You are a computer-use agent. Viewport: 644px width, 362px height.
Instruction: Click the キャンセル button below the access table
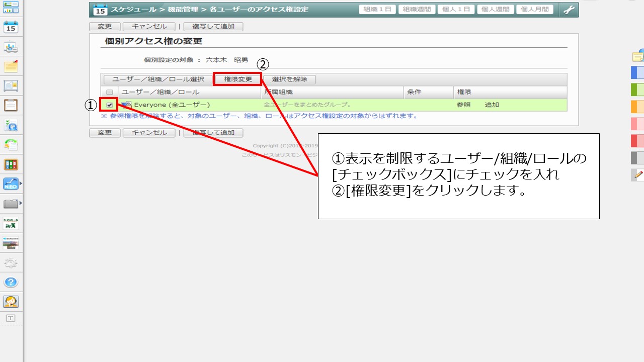tap(149, 133)
